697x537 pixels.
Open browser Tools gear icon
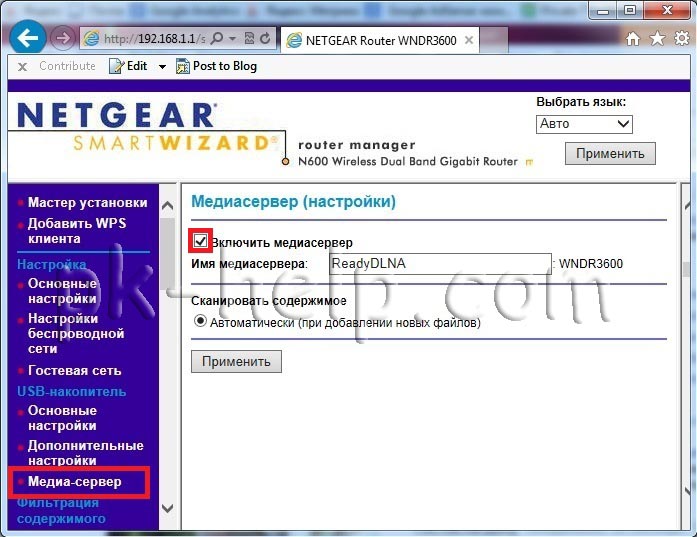(x=682, y=39)
